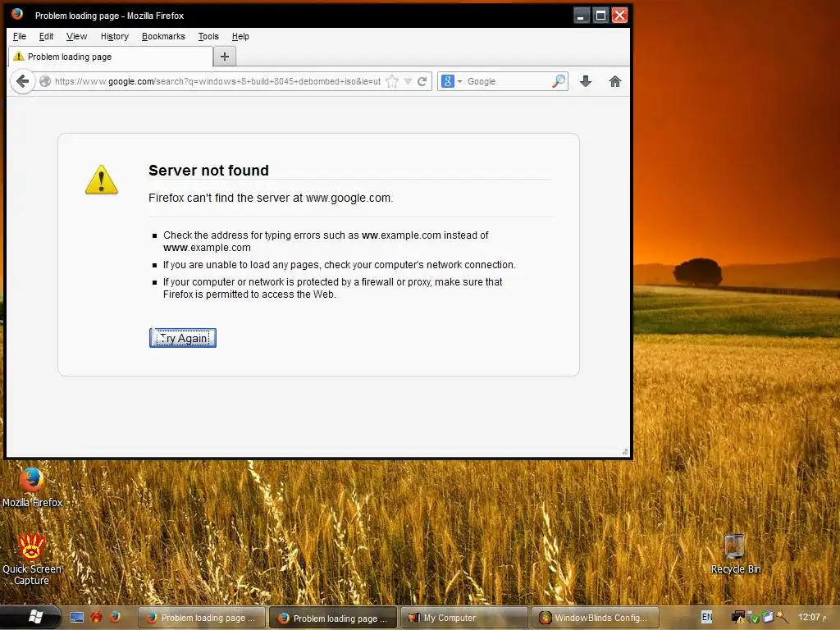Click the Try Again button
840x630 pixels.
(x=183, y=338)
